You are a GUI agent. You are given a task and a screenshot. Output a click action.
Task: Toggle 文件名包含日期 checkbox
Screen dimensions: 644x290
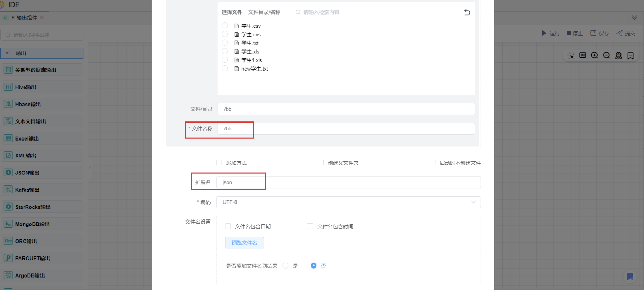[x=228, y=226]
